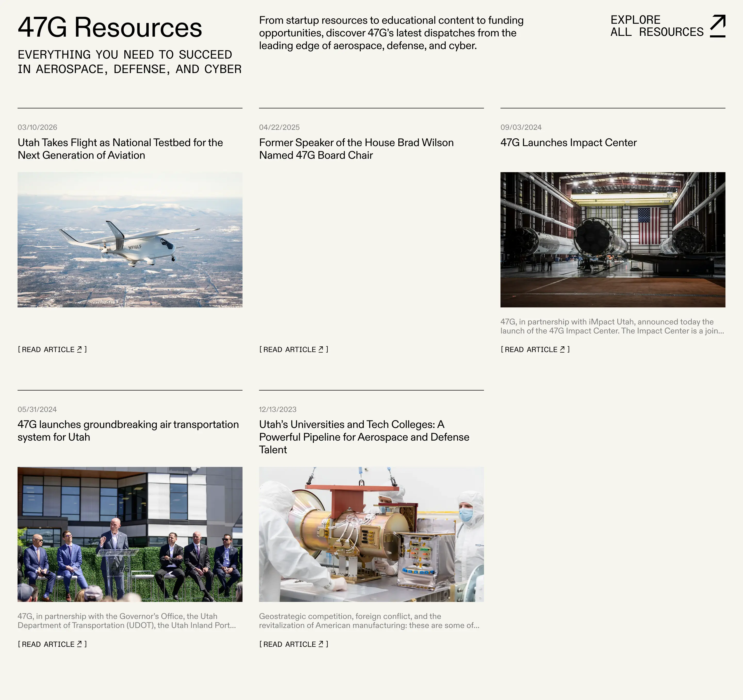
Task: Click arrow icon in universities Read Article link
Action: [321, 644]
